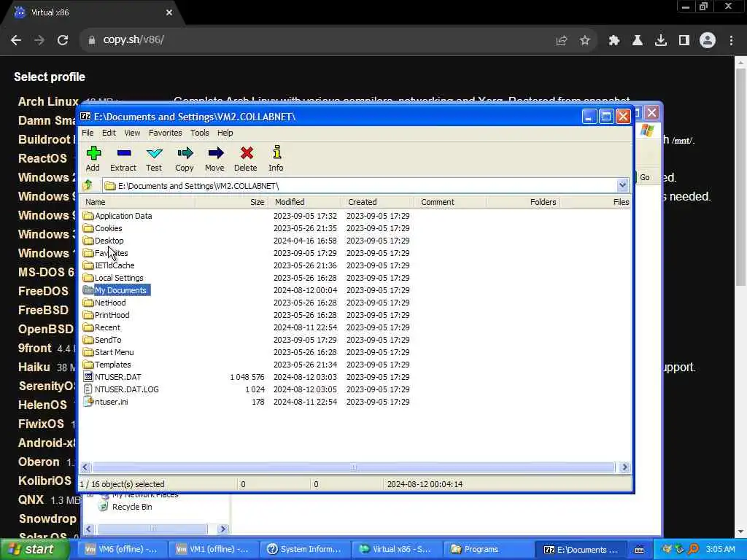Select the SendTo folder icon
The width and height of the screenshot is (747, 560).
pyautogui.click(x=88, y=340)
